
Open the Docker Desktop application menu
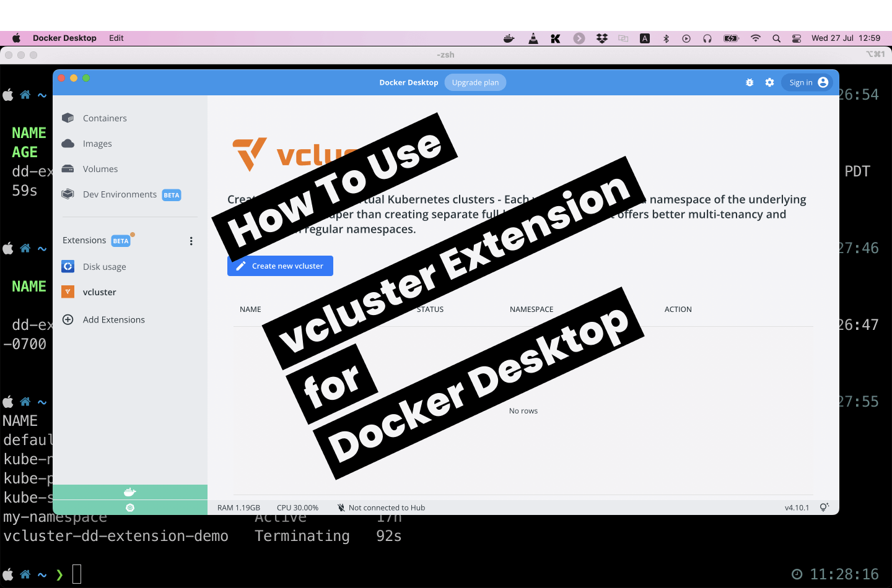tap(64, 38)
